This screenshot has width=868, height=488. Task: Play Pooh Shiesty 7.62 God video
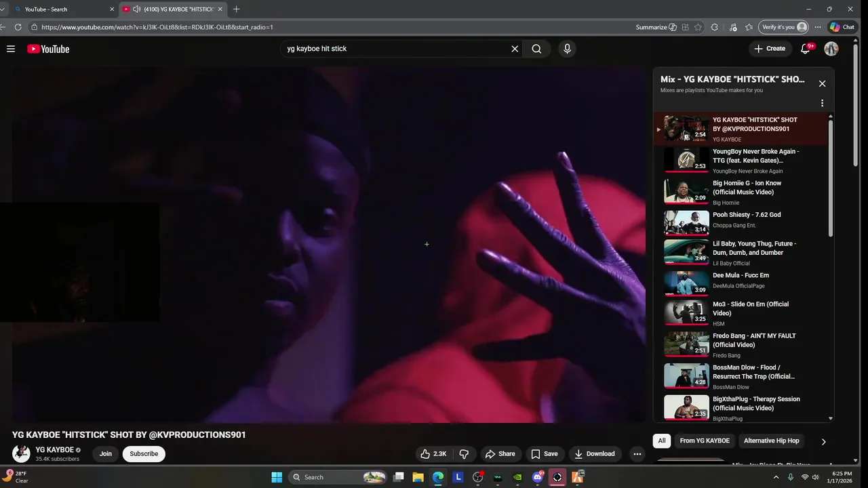pos(741,224)
